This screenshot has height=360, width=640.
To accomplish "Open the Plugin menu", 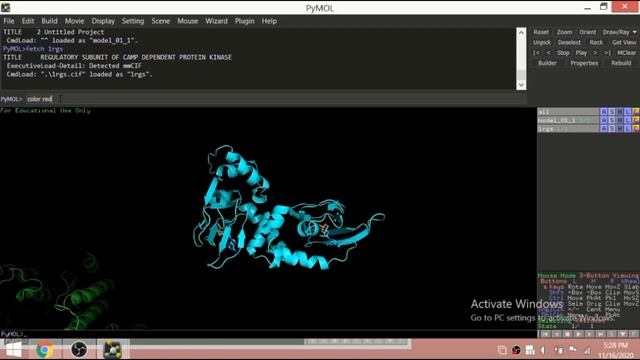I will point(244,21).
